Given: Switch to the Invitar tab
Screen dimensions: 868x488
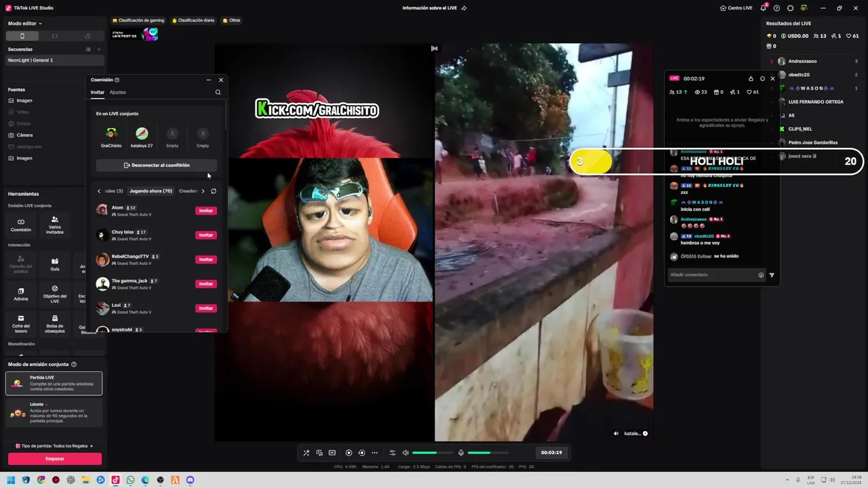Looking at the screenshot, I should pos(98,92).
